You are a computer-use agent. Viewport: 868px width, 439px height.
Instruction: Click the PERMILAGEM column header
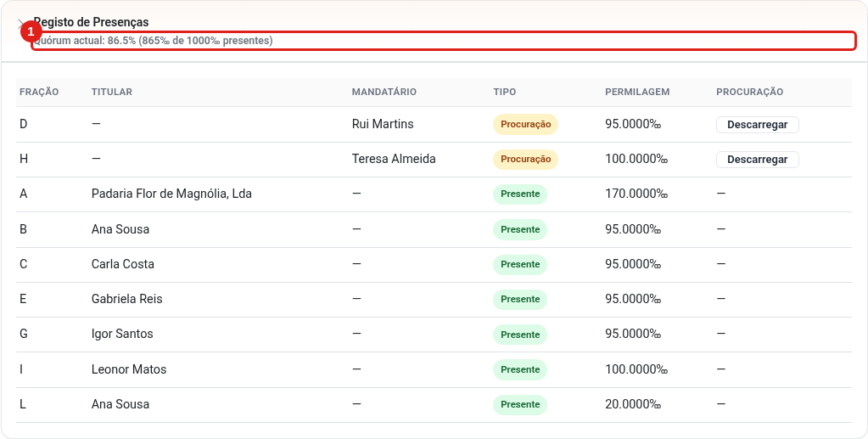[x=637, y=92]
